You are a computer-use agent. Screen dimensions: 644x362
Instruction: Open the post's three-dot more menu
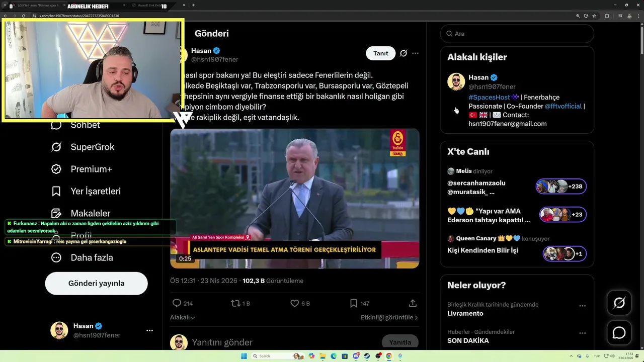coord(415,53)
